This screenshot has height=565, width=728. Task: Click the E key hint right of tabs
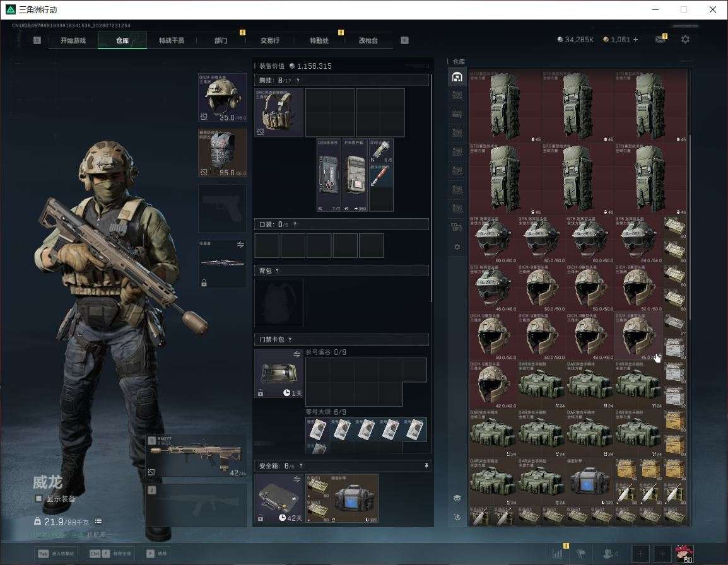click(x=404, y=40)
